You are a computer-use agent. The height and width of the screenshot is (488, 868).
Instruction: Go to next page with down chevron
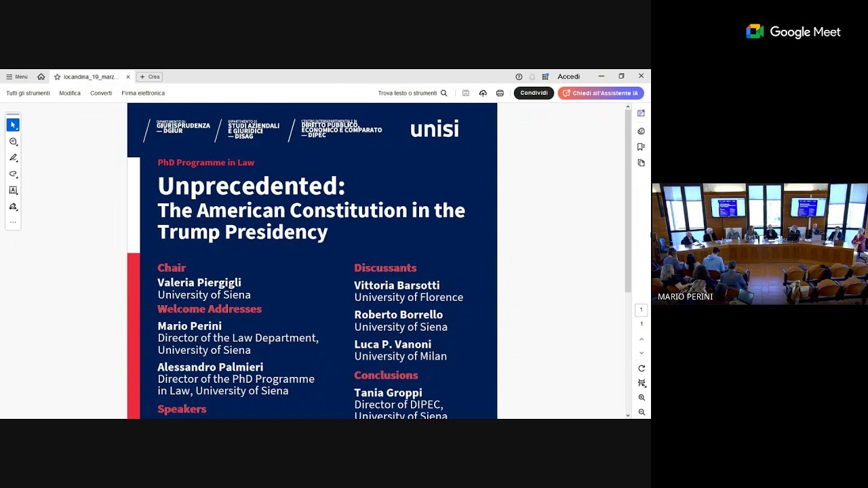642,352
